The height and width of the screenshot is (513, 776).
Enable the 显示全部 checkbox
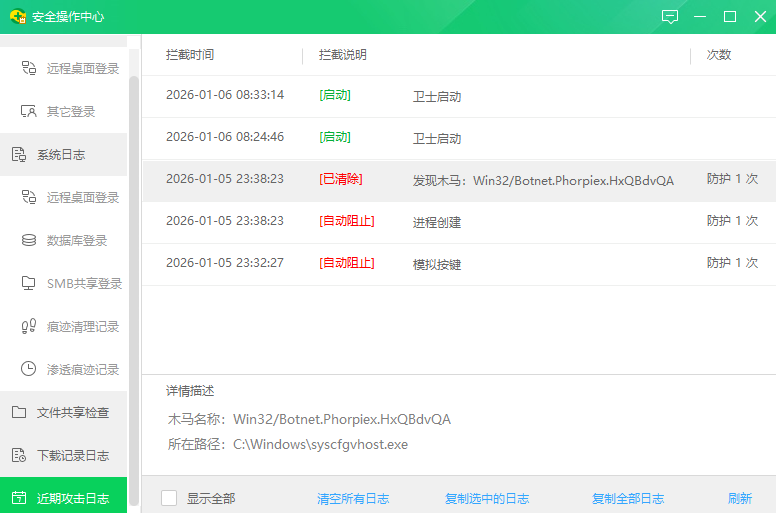point(169,498)
